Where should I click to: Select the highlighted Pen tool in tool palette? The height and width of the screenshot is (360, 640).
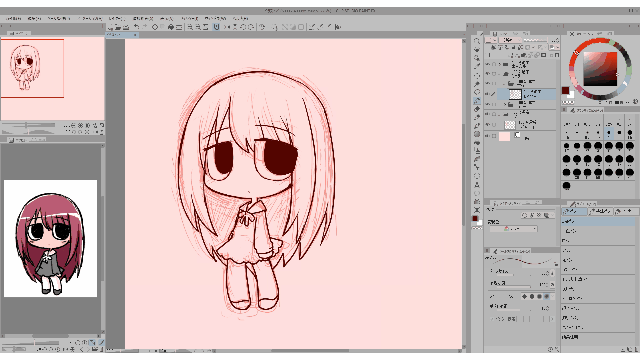coord(477,100)
